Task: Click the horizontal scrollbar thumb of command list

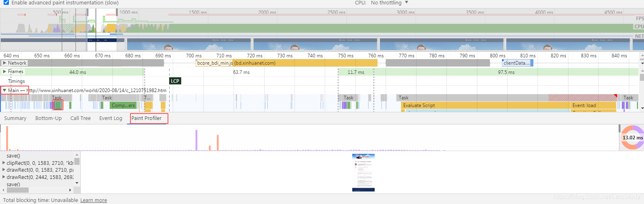Action: [x=18, y=190]
